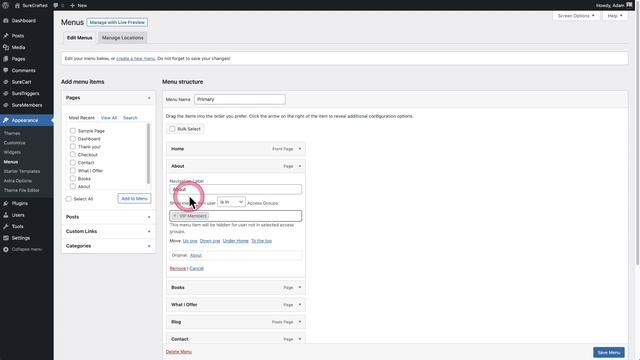Enable the Bulk Select checkbox

172,129
